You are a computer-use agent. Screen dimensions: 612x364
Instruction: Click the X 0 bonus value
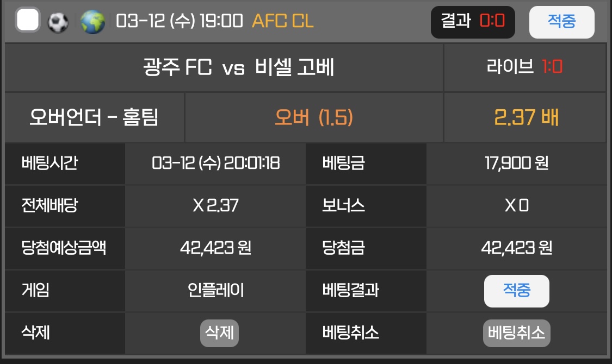click(x=516, y=205)
